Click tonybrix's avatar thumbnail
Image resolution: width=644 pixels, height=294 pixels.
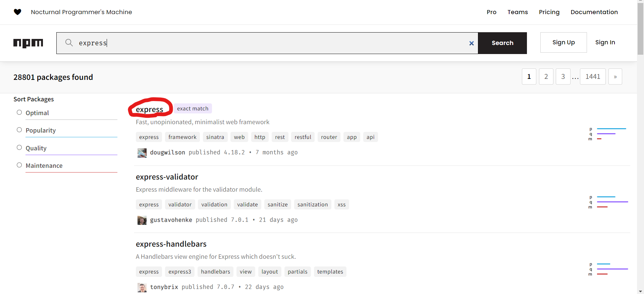point(142,288)
